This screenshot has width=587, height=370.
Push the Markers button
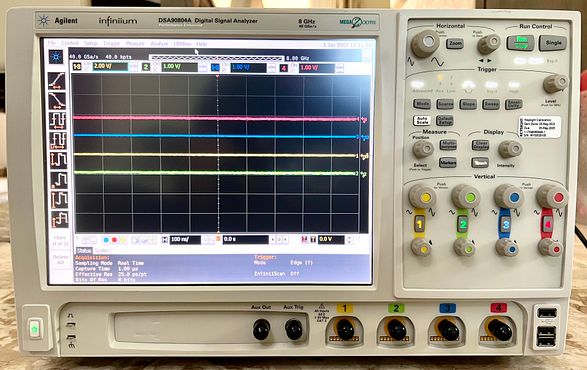448,163
